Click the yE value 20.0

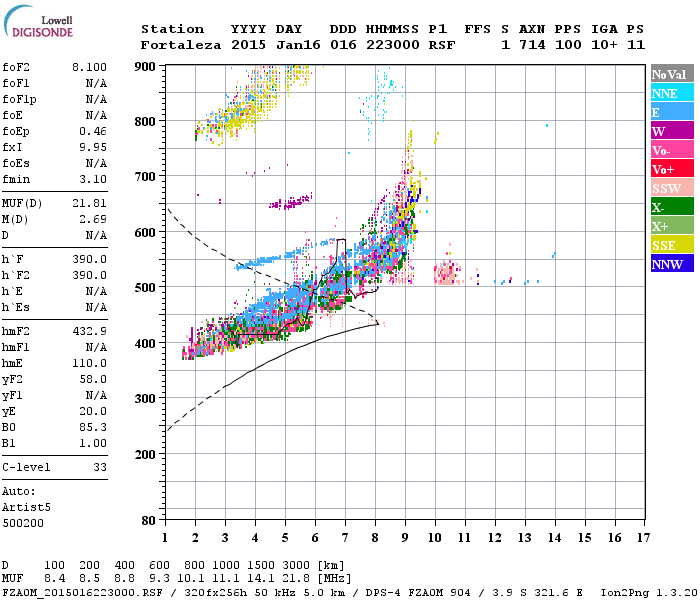(x=93, y=412)
